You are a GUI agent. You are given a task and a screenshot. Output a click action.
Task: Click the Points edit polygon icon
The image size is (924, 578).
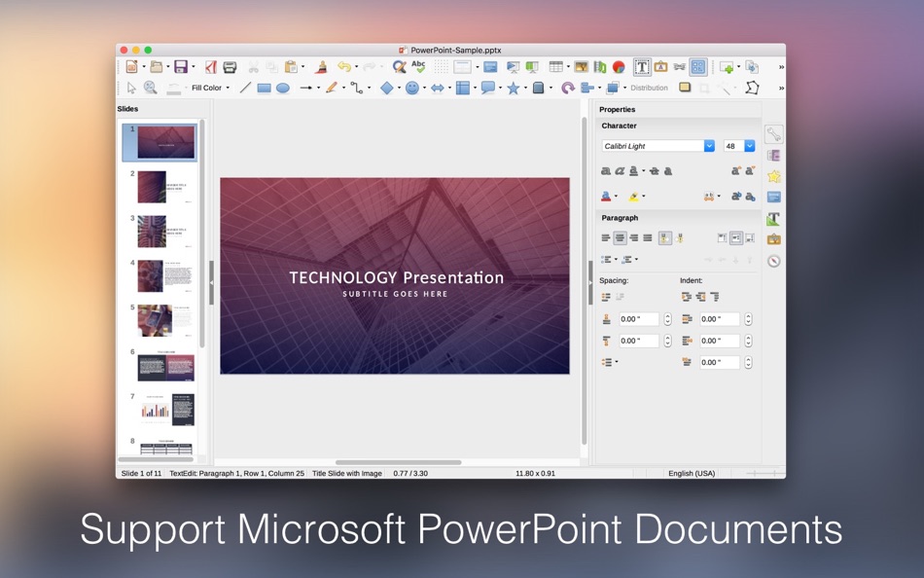pyautogui.click(x=752, y=88)
